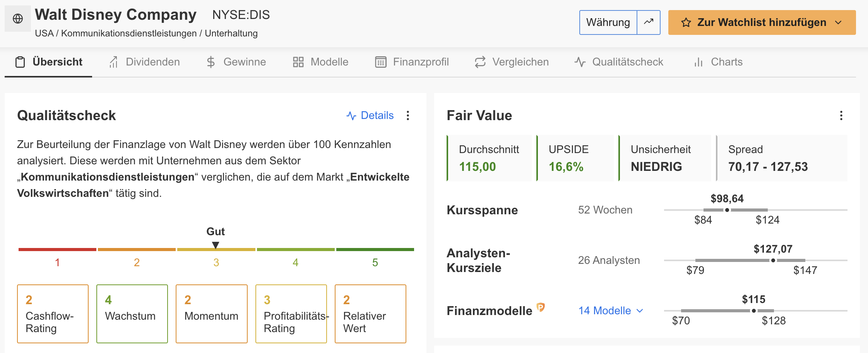The width and height of the screenshot is (868, 353).
Task: Click the 26 Analysten label
Action: click(609, 260)
